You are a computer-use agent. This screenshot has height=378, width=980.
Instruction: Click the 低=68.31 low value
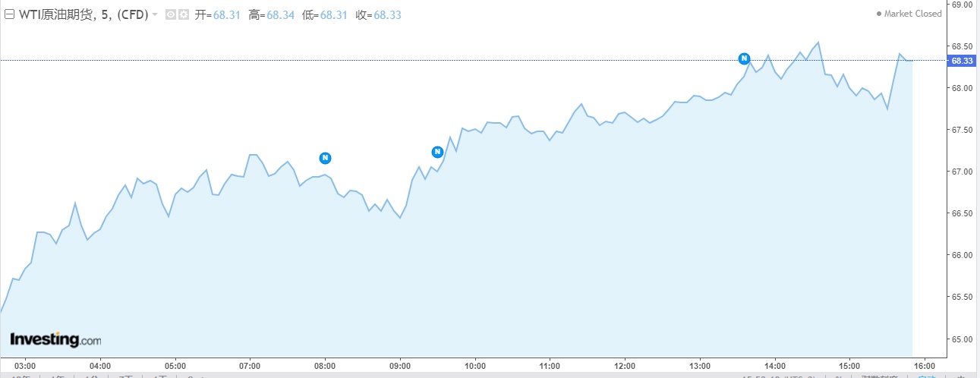[324, 14]
